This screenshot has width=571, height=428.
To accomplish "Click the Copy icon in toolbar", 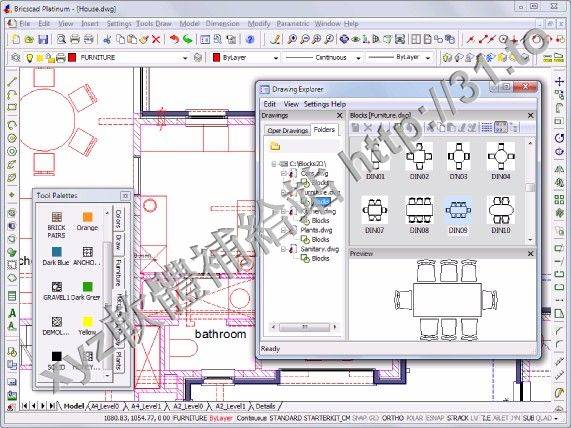I will (x=121, y=39).
